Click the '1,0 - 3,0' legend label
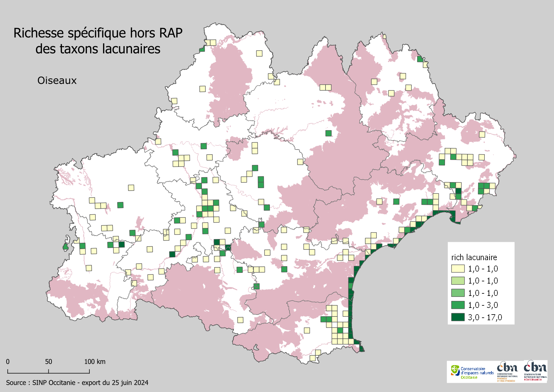Screen dimensions: 554x392 point(483,305)
